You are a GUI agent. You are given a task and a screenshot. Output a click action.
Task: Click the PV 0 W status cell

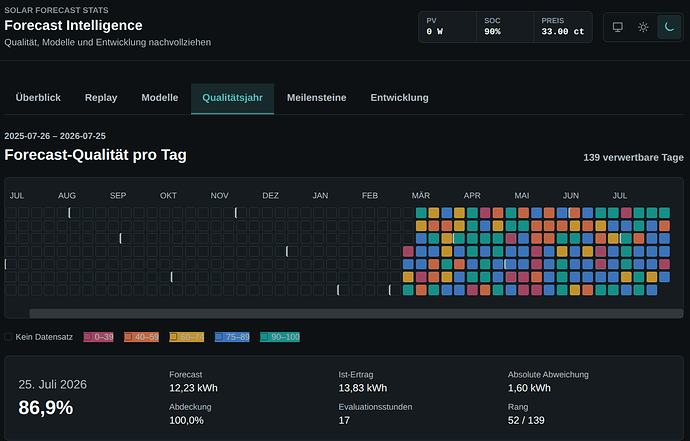click(448, 27)
